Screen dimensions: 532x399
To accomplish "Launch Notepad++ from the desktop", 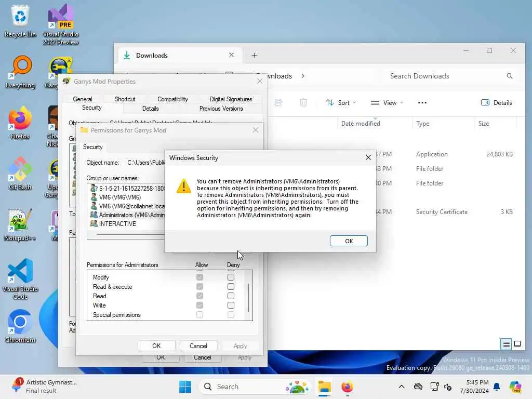I will tap(20, 224).
